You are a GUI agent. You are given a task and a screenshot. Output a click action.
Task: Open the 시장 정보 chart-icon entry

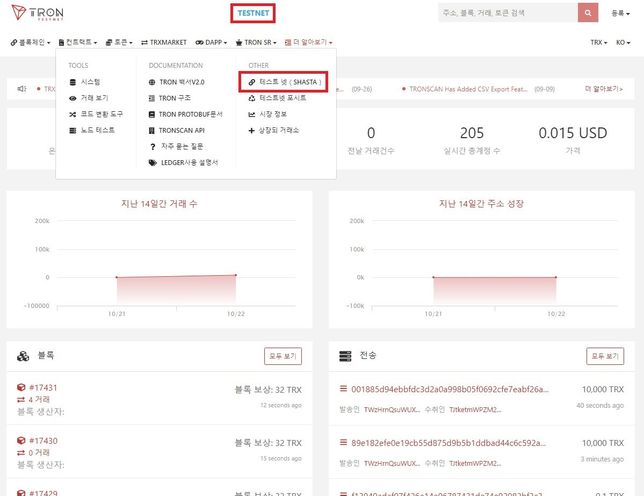267,114
